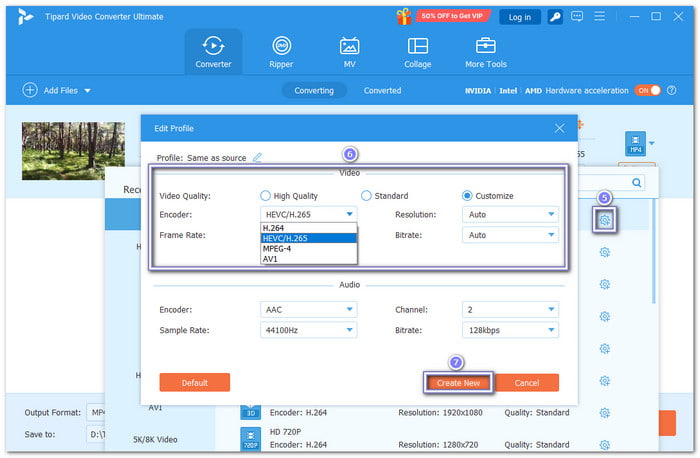Click the pencil icon to rename profile

257,158
